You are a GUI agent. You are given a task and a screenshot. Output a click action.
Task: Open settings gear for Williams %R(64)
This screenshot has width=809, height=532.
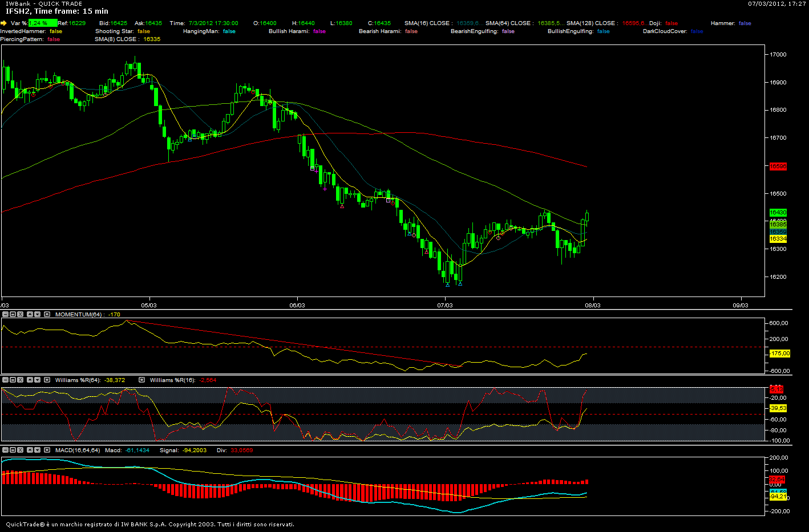(47, 380)
